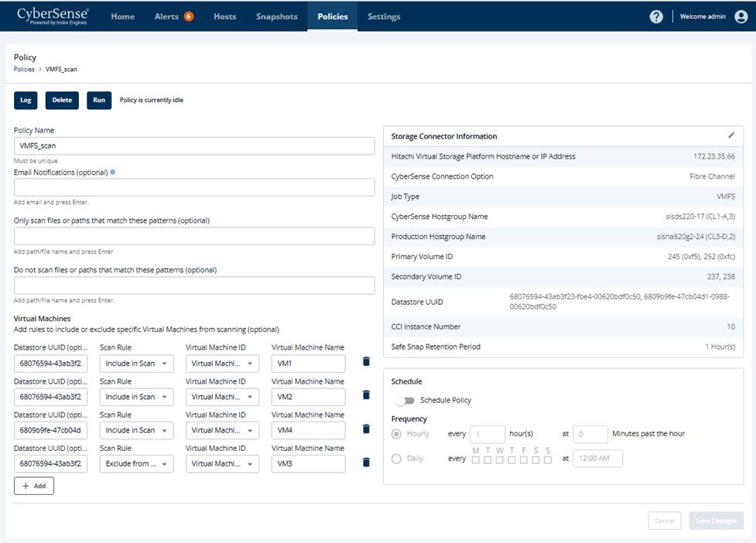Click the VM2 Virtual Machine Name field
Screen dimensions: 756x543
click(308, 397)
